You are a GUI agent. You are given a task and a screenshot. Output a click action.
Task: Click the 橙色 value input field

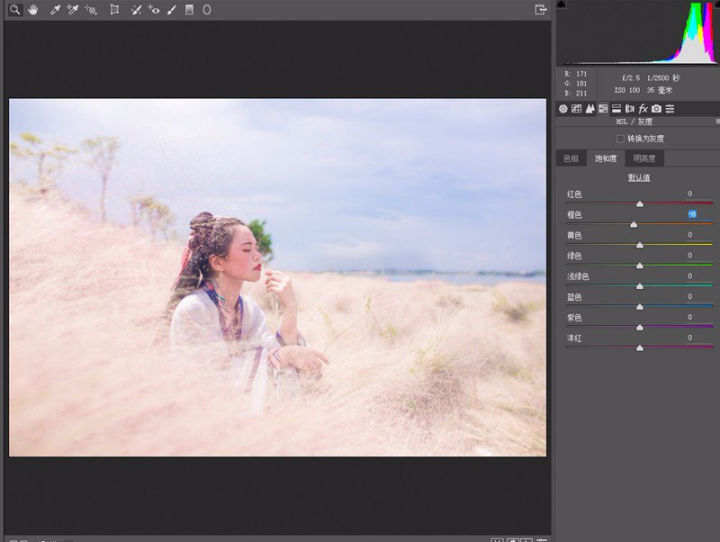tap(691, 214)
